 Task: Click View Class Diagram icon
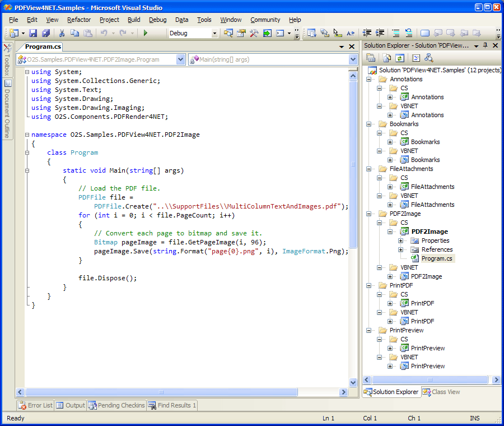pyautogui.click(x=428, y=58)
